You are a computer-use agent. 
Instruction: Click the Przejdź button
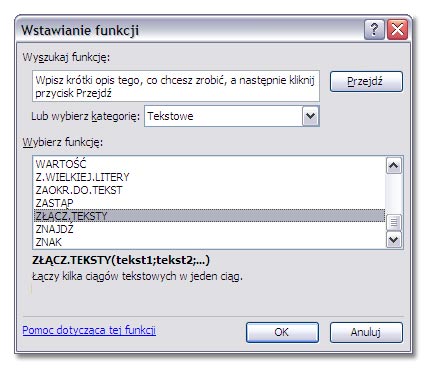(x=366, y=81)
